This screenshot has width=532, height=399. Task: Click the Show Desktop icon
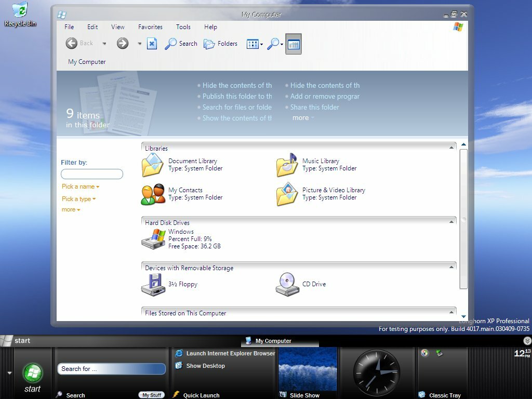pyautogui.click(x=179, y=366)
